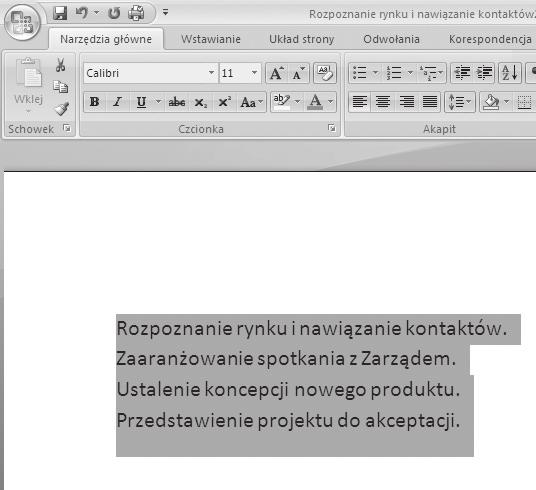Toggle bold formatting
536x490 pixels.
coord(95,102)
